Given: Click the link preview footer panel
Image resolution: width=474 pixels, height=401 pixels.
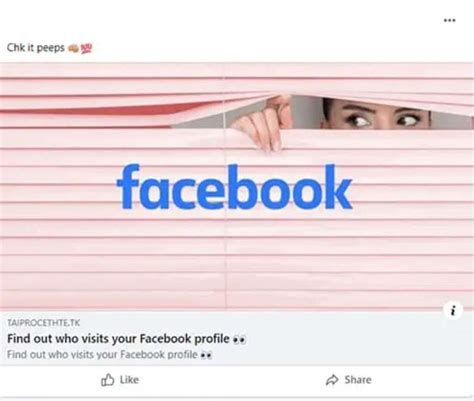Looking at the screenshot, I should pyautogui.click(x=237, y=338).
